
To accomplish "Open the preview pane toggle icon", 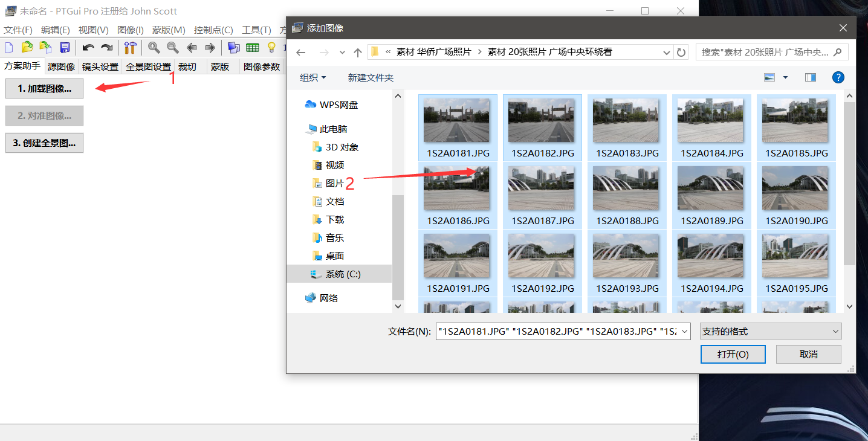I will pos(809,77).
